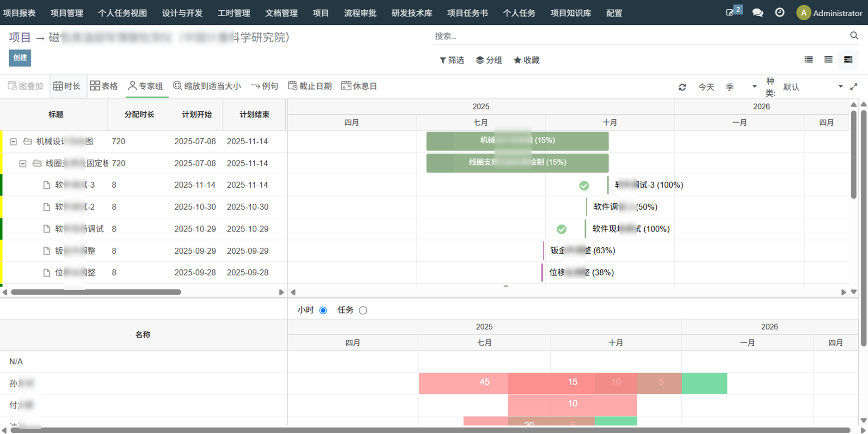Viewport: 868px width, 434px height.
Task: Click the 图叠加 toolbar item
Action: [x=25, y=86]
